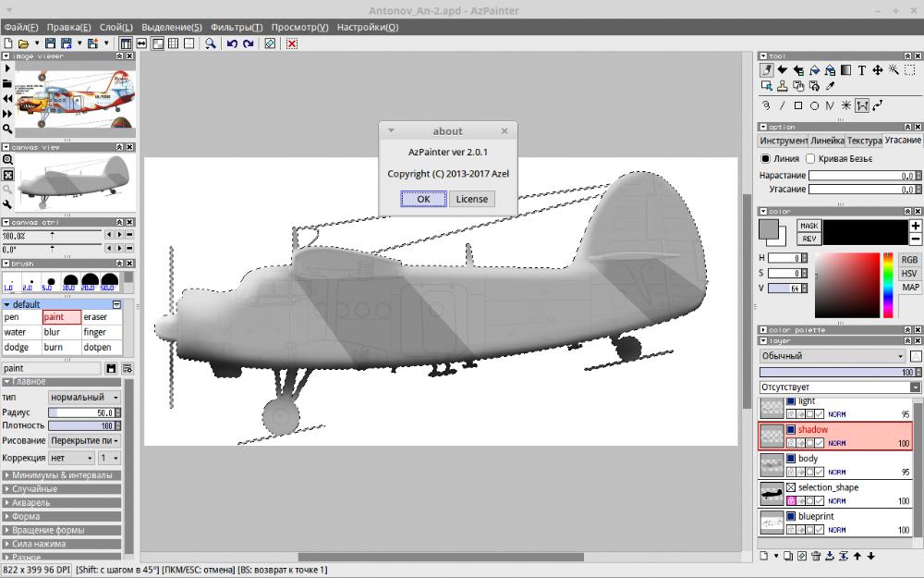Select the Text tool in tool panel
The height and width of the screenshot is (578, 924).
[x=861, y=70]
